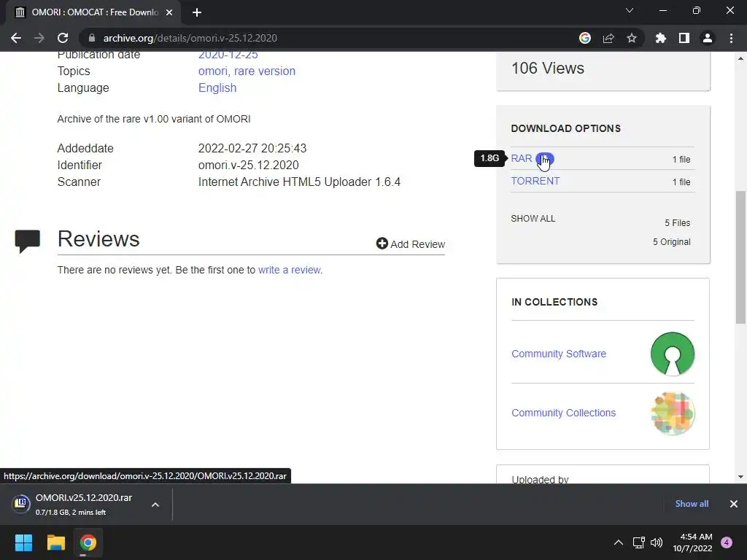Open the English language link
This screenshot has height=560, width=747.
tap(217, 88)
